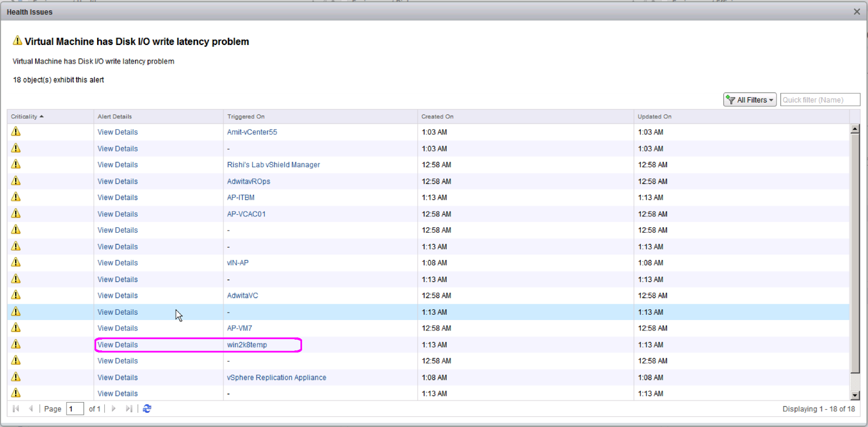This screenshot has height=427, width=868.
Task: Open View Details for win2k8temp
Action: pos(118,345)
